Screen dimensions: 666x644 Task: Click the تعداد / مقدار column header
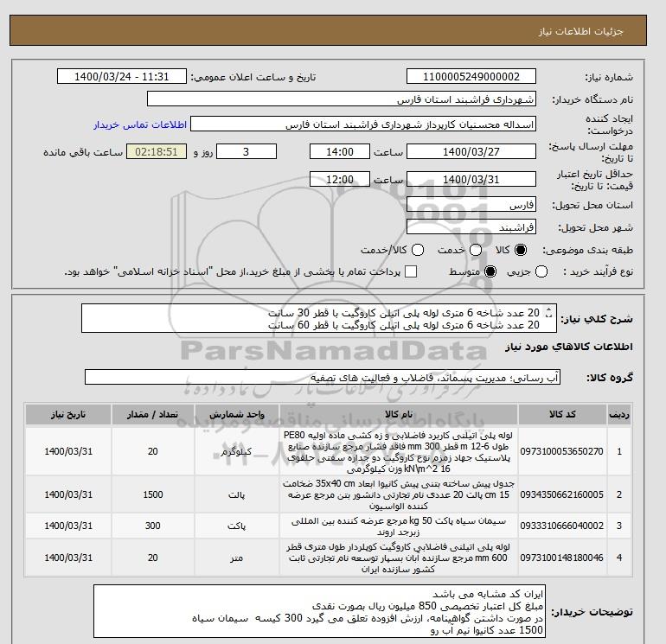click(x=153, y=415)
